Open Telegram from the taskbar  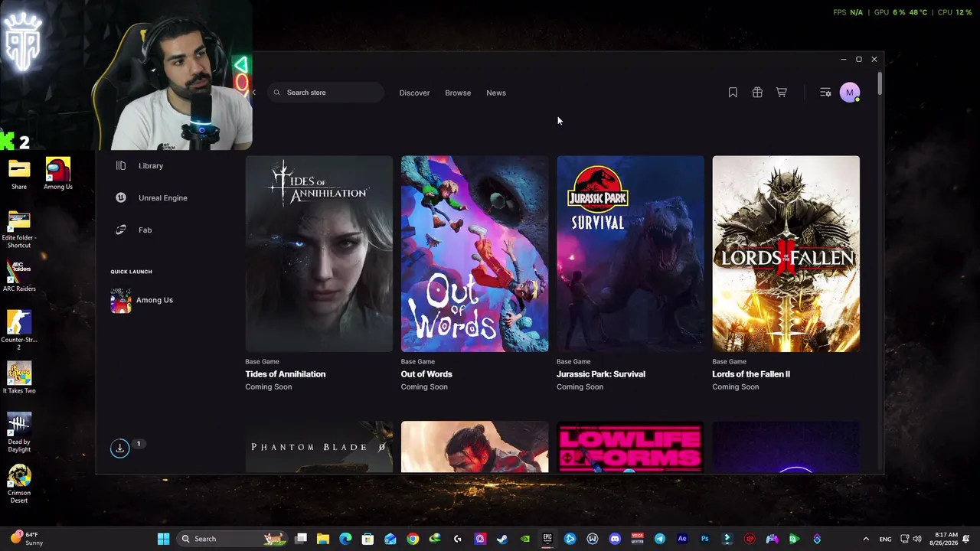pos(660,539)
